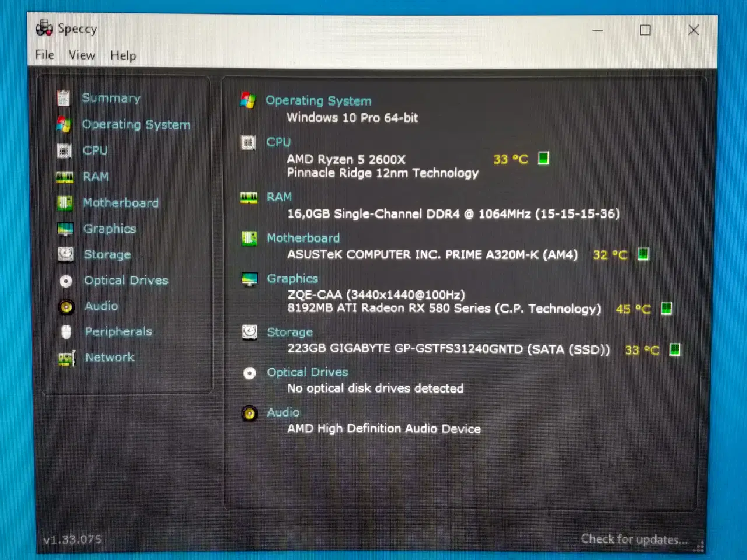Click the green graphics temperature indicator square
Image resolution: width=747 pixels, height=560 pixels.
point(666,308)
